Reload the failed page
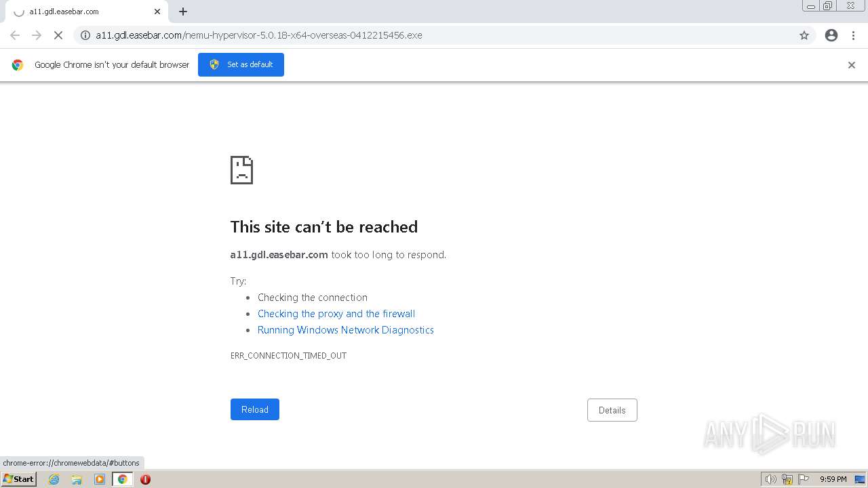Image resolution: width=868 pixels, height=488 pixels. tap(255, 409)
